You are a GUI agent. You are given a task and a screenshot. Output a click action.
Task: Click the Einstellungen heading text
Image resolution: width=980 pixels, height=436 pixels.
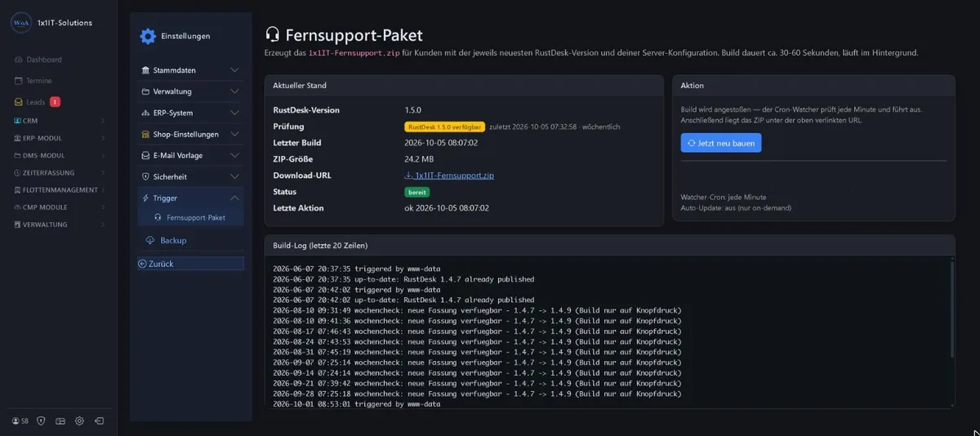185,36
